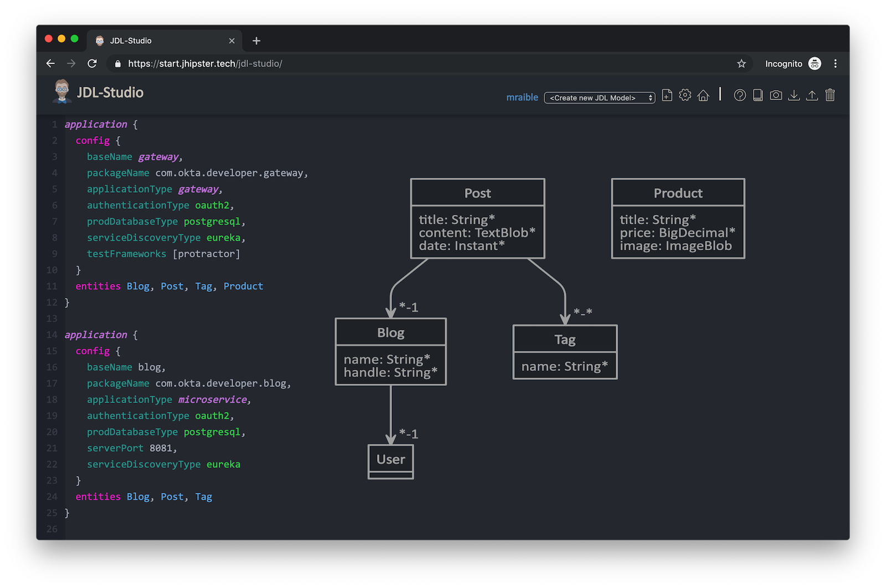Reload the page
The height and width of the screenshot is (588, 886).
[92, 64]
